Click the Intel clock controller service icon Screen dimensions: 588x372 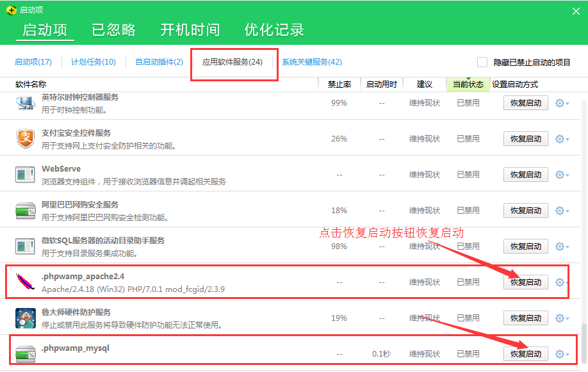pos(26,102)
